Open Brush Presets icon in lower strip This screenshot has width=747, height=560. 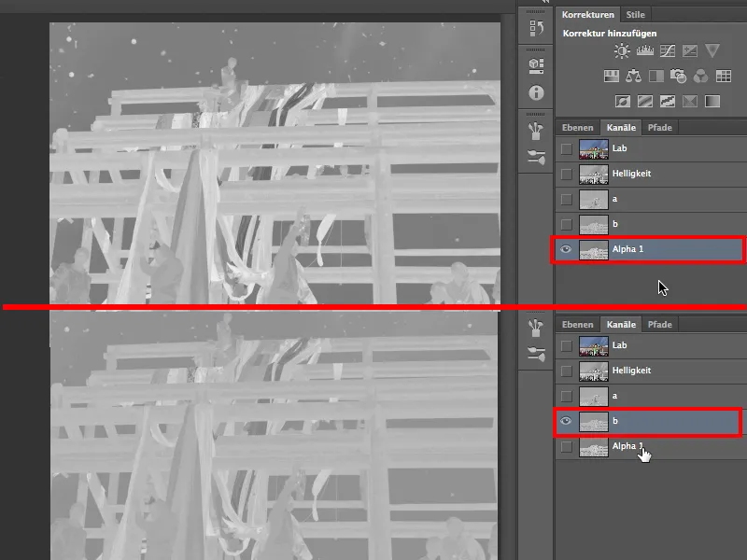[536, 328]
